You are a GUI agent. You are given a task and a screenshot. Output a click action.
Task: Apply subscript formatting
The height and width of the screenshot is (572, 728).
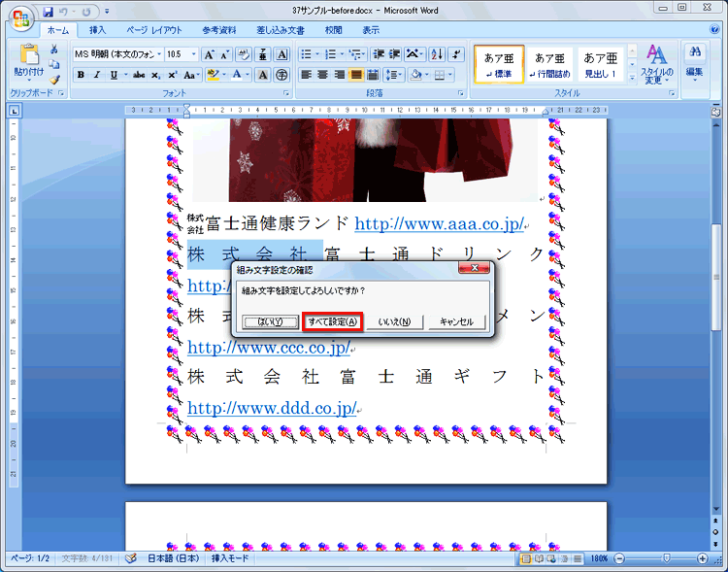pos(155,75)
